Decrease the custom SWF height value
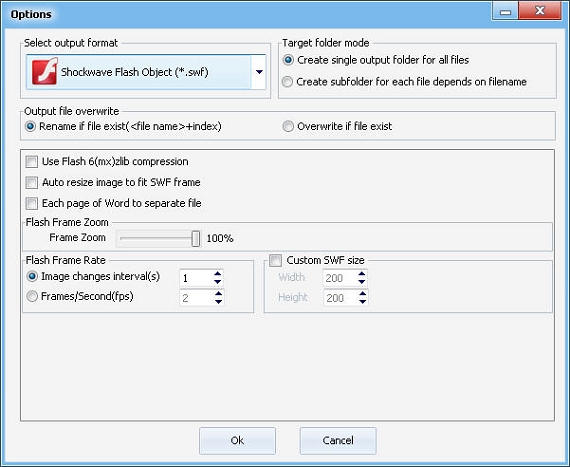The image size is (570, 467). [x=362, y=302]
